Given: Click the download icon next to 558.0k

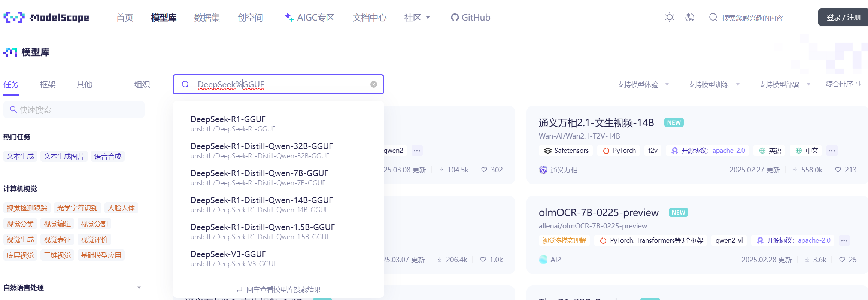Looking at the screenshot, I should tap(795, 170).
